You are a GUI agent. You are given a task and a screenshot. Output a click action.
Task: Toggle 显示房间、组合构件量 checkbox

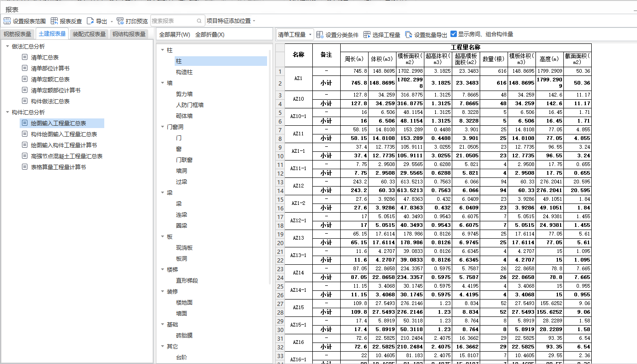point(454,34)
